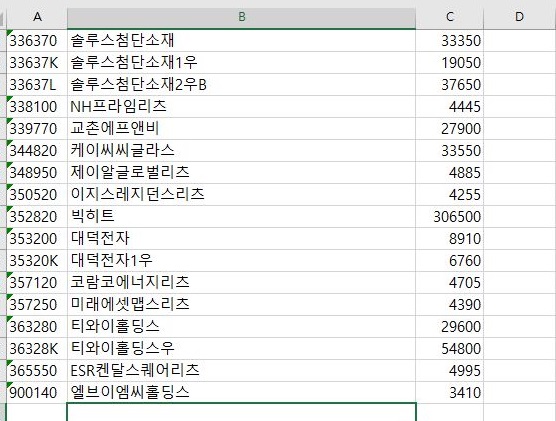Select cell containing 357120
The height and width of the screenshot is (421, 556).
tap(37, 283)
